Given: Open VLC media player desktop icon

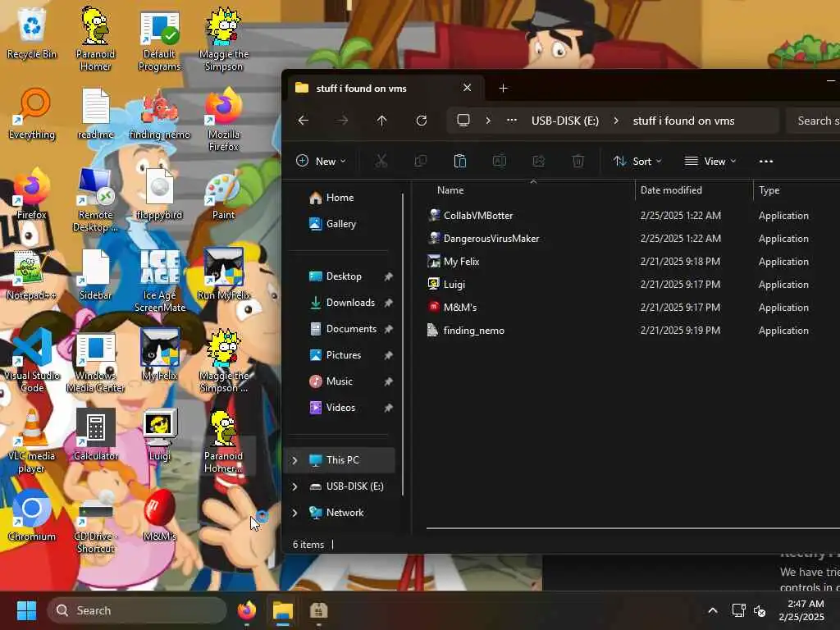Looking at the screenshot, I should point(32,441).
